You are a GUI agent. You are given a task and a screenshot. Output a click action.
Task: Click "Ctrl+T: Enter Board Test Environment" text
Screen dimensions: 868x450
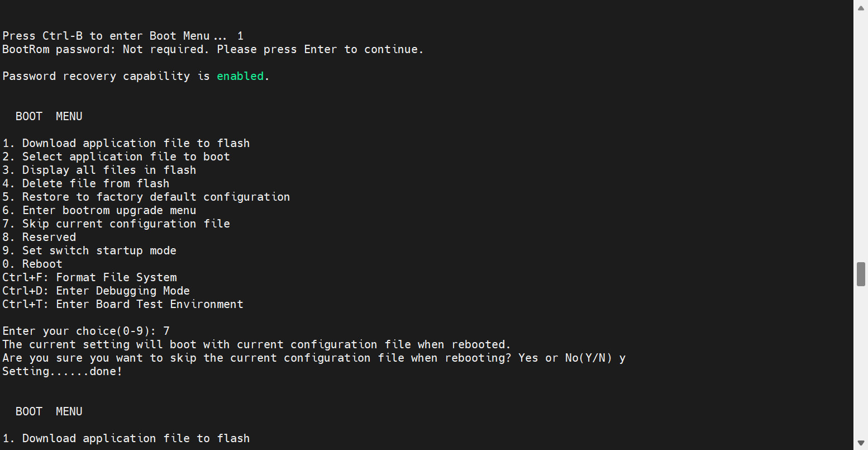click(x=123, y=304)
